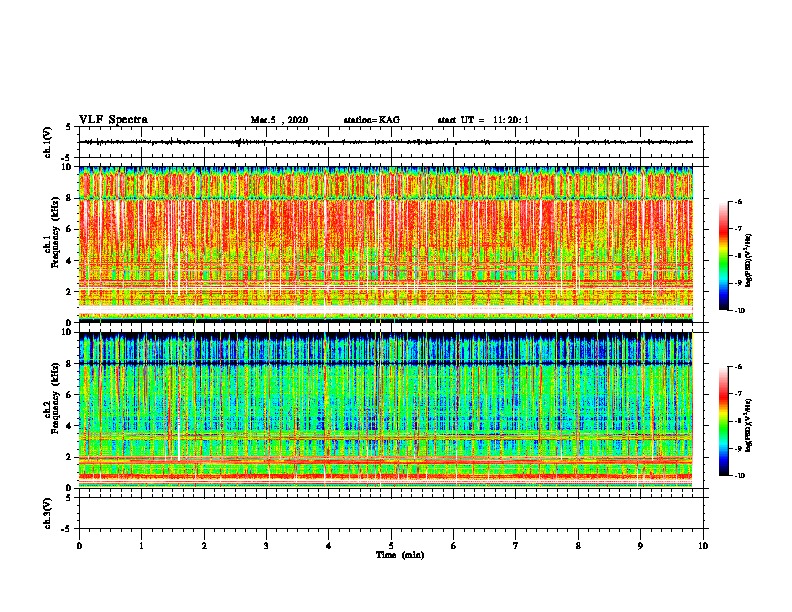
Task: Select the "start UT = 11:20: 1" text
Action: click(483, 120)
